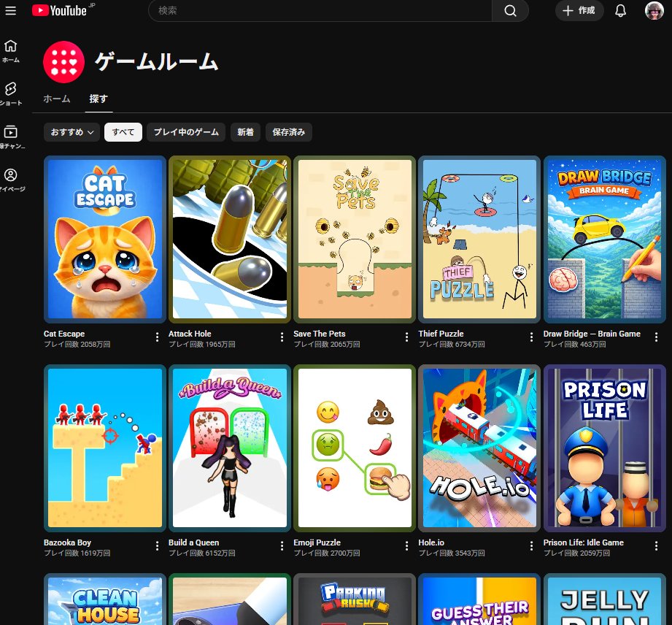Screen dimensions: 672x625
Task: Open more options for Thief Puzzle
Action: (531, 337)
